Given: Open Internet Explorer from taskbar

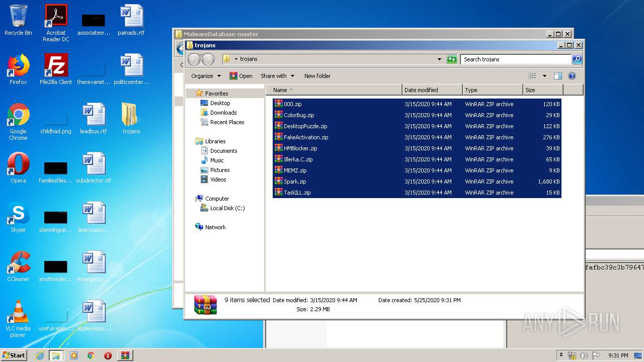Looking at the screenshot, I should coord(40,355).
